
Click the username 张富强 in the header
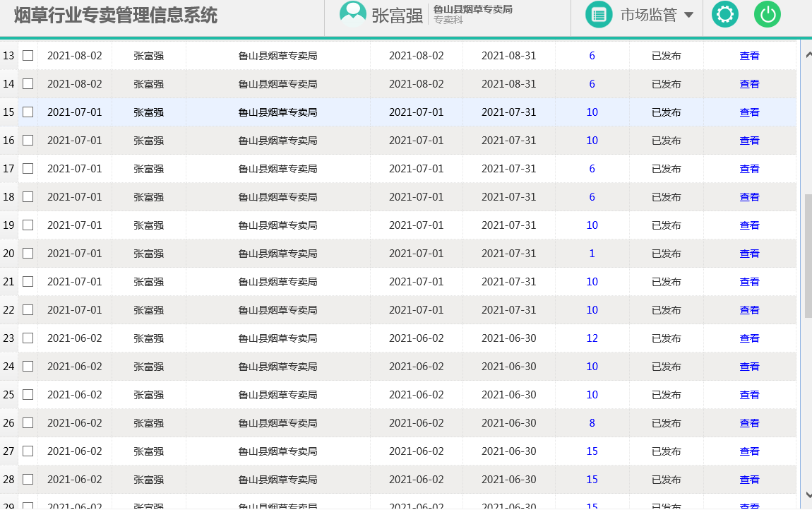(x=398, y=16)
